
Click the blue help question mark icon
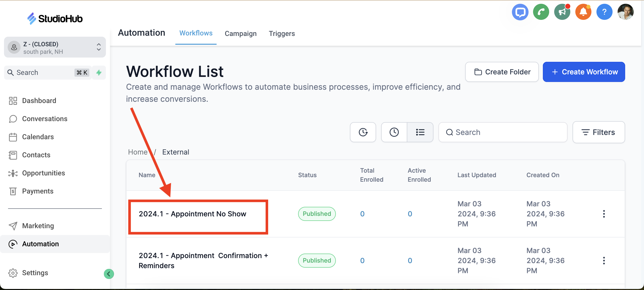(x=604, y=12)
